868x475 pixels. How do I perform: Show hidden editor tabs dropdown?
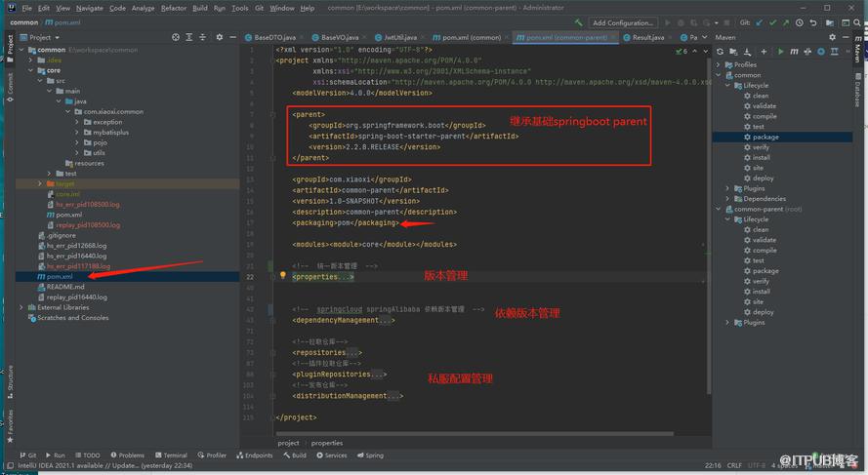(x=705, y=37)
